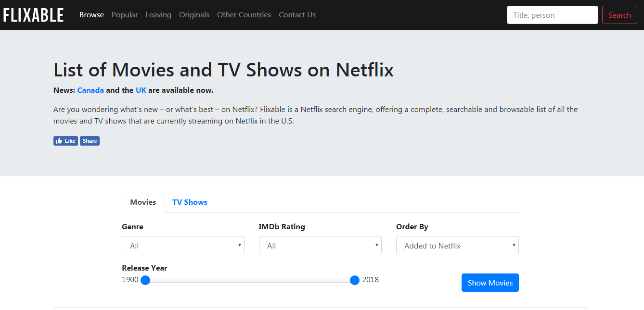Screen dimensions: 644x310
Task: Click the Title, person search field
Action: pos(552,15)
